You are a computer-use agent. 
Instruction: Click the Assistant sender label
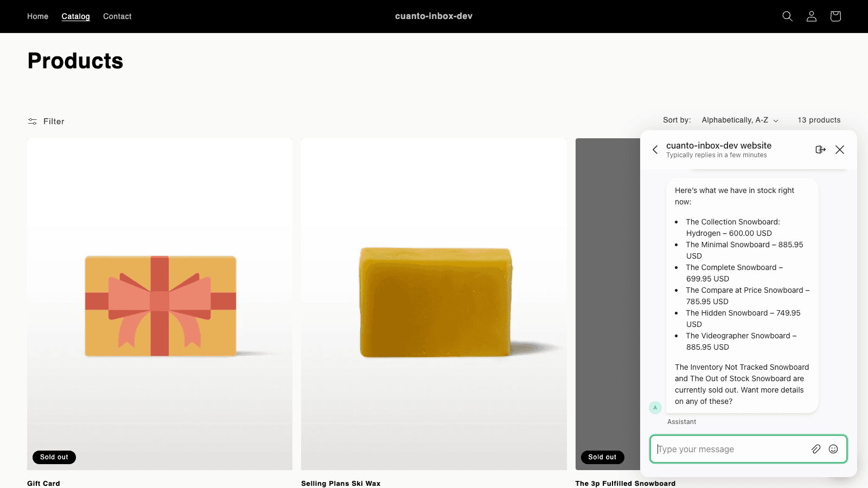click(682, 422)
